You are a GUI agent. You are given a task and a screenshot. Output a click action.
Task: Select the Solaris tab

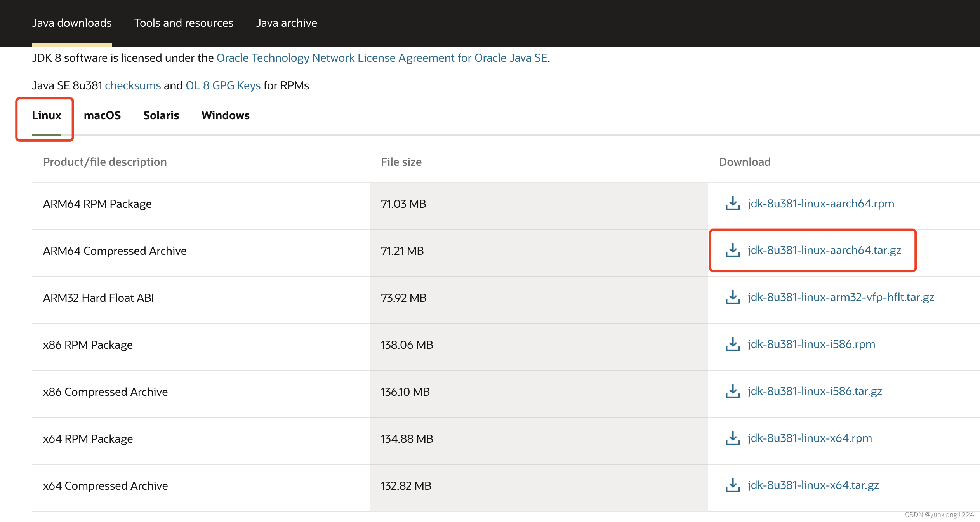click(x=160, y=115)
